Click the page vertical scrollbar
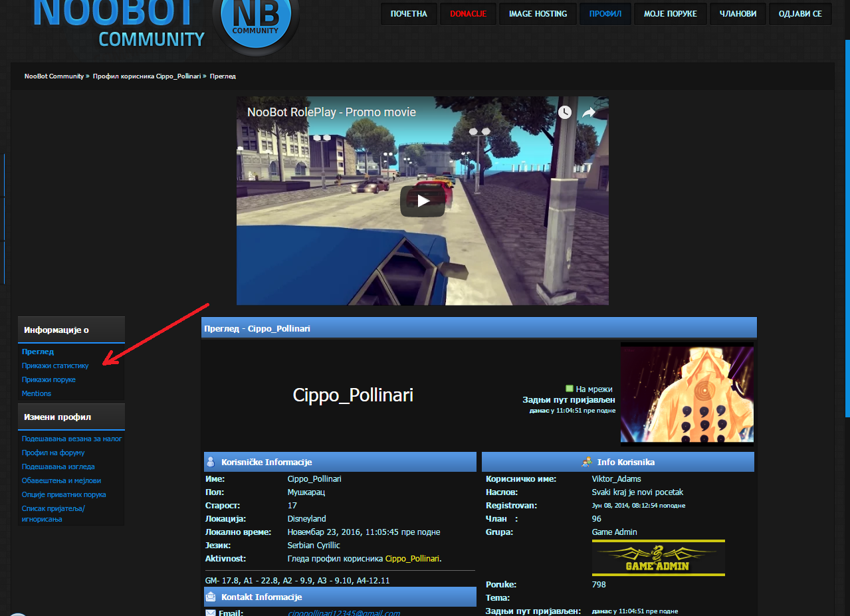The height and width of the screenshot is (616, 850). coord(847,226)
